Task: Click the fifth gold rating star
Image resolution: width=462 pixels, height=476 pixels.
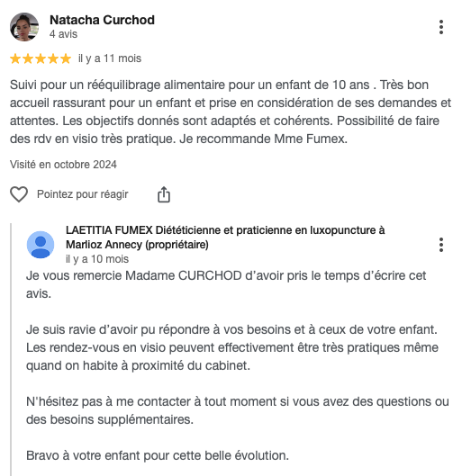Action: coord(66,58)
